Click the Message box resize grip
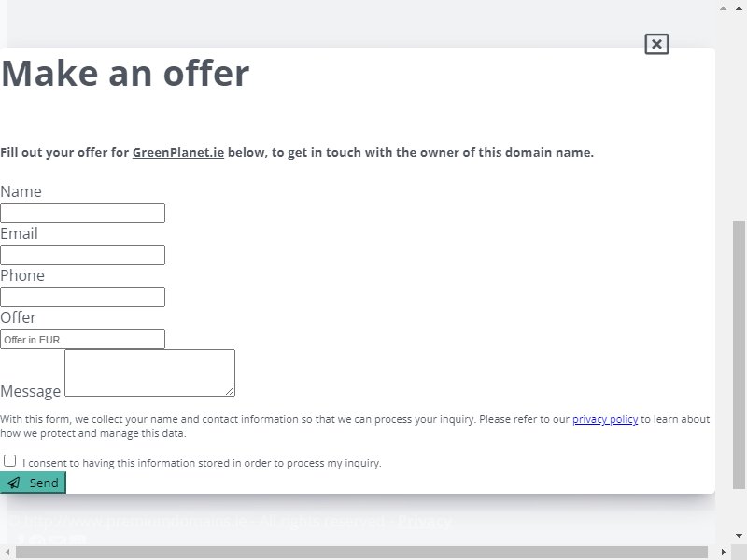This screenshot has height=560, width=747. pos(230,391)
